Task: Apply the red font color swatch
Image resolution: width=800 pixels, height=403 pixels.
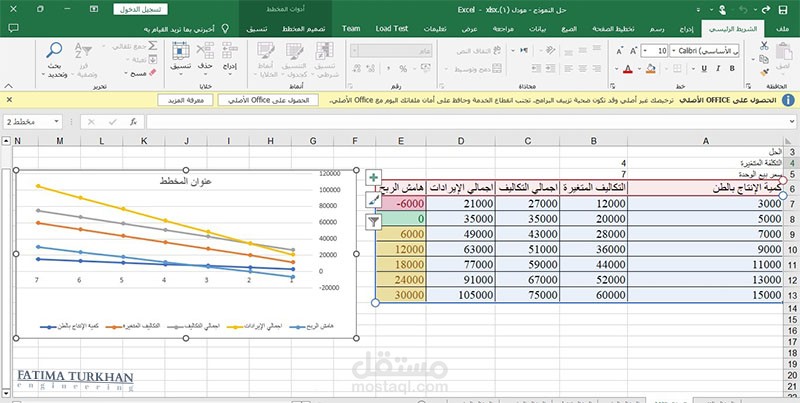Action: pos(628,68)
